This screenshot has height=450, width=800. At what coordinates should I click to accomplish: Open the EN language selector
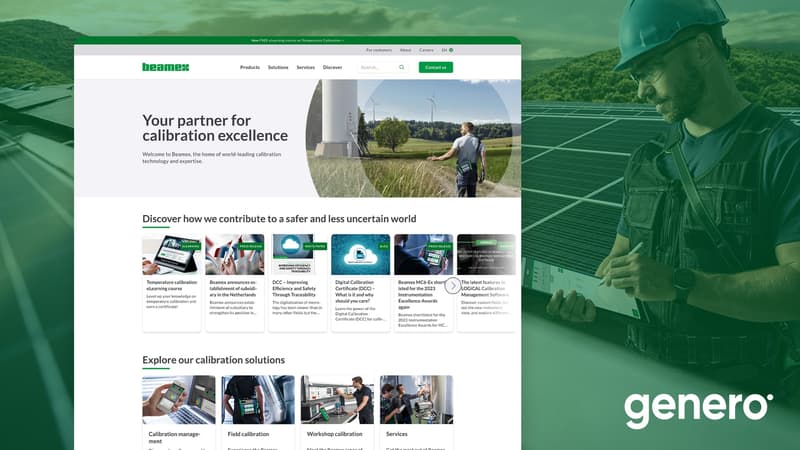coord(447,50)
